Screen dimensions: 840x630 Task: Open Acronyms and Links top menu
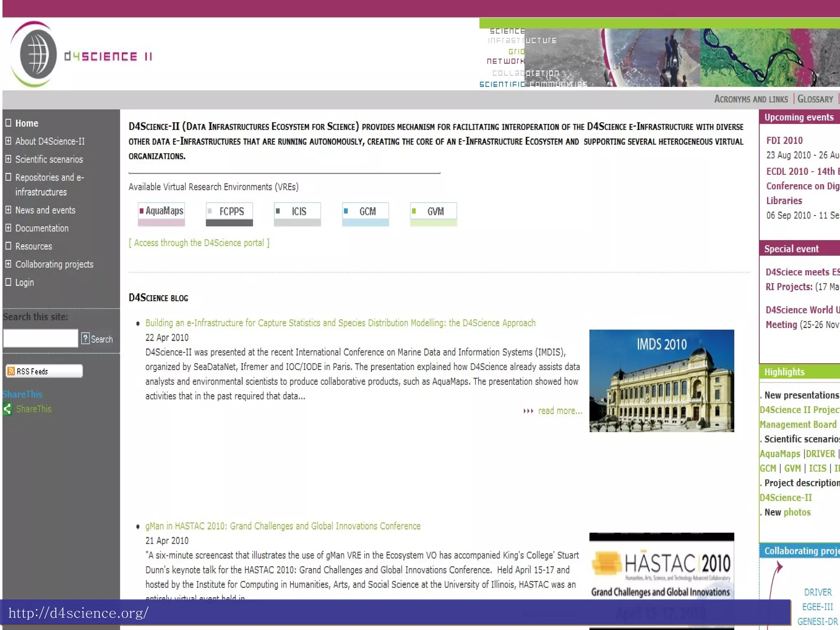(751, 99)
